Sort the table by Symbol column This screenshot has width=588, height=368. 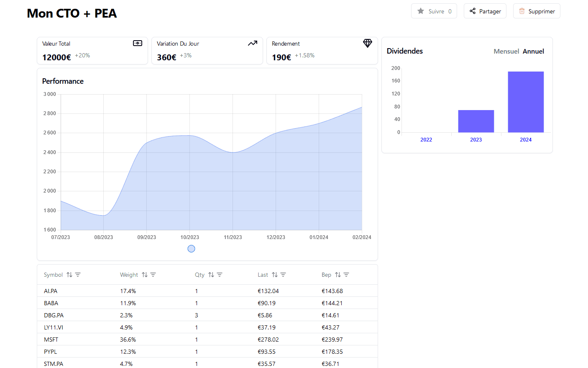pyautogui.click(x=69, y=275)
